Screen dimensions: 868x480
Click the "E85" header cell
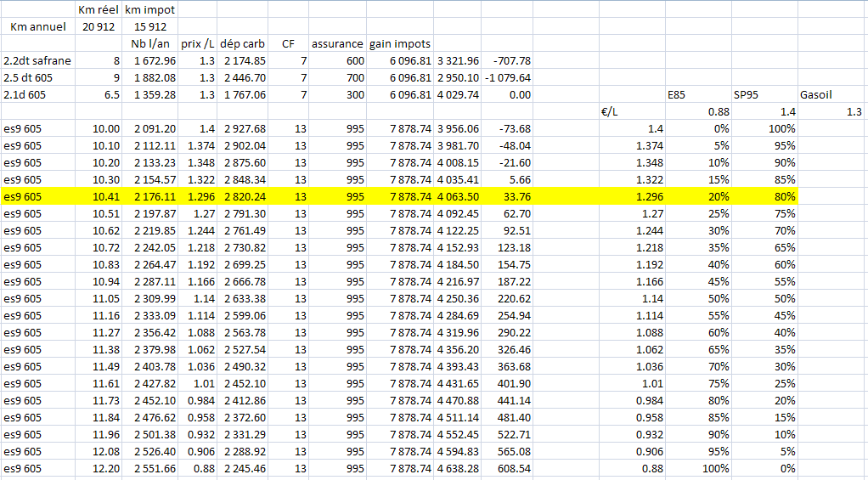(698, 94)
